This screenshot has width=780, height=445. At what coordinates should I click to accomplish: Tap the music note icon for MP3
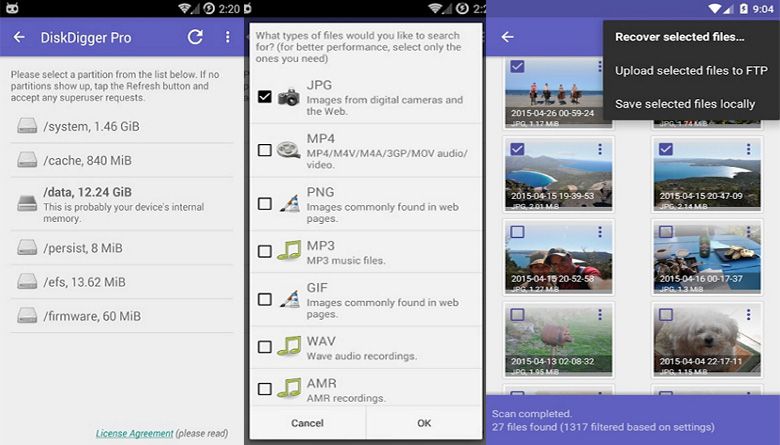[x=289, y=251]
